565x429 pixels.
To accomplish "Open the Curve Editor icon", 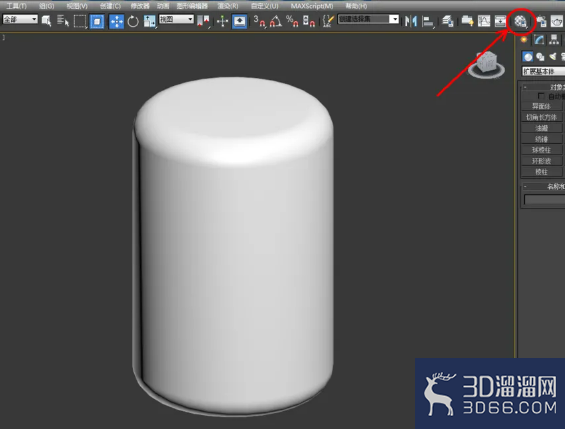I will (x=484, y=21).
